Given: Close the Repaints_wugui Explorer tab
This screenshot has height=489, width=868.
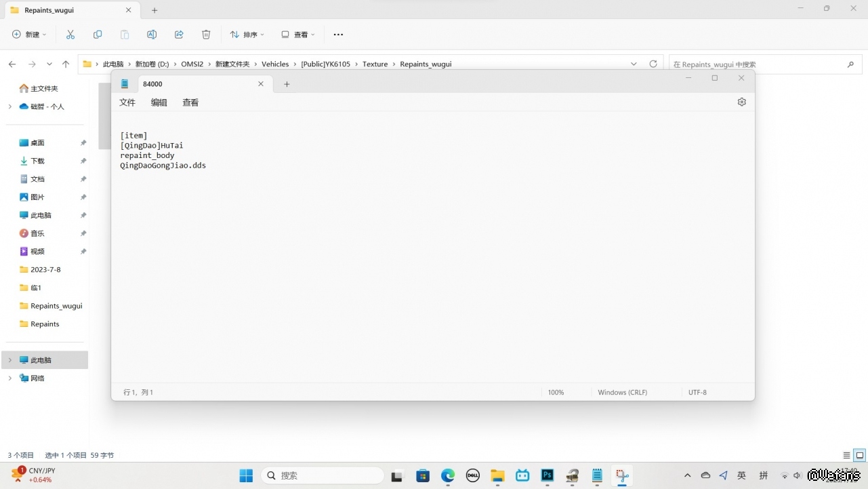Looking at the screenshot, I should click(129, 10).
